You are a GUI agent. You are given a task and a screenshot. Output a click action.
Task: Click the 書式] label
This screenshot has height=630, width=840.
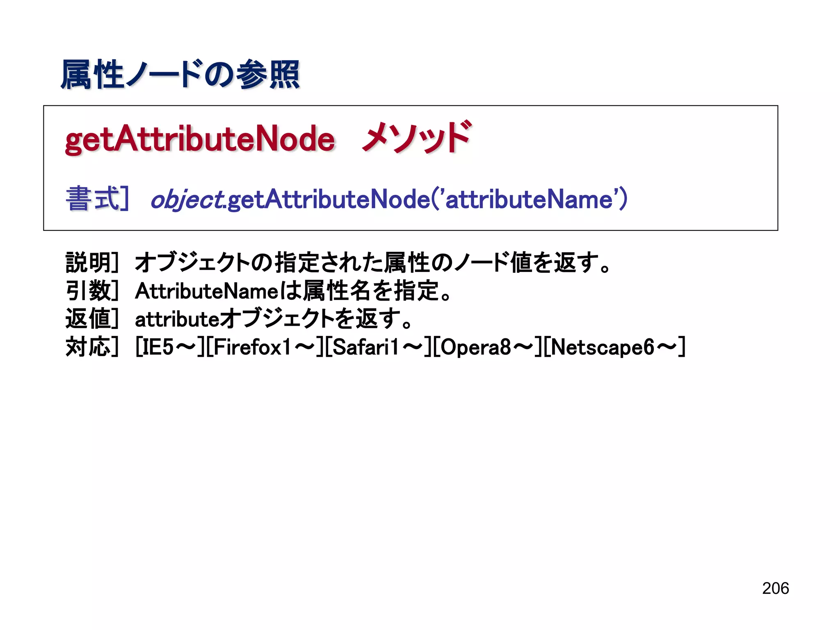[98, 199]
